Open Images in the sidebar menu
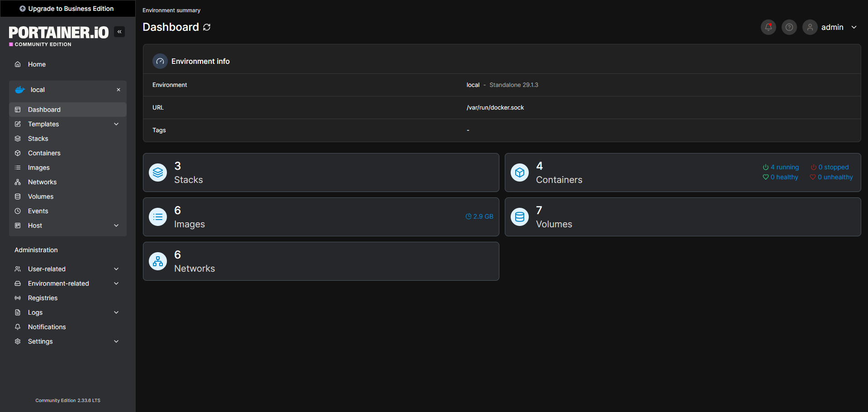 (68, 168)
